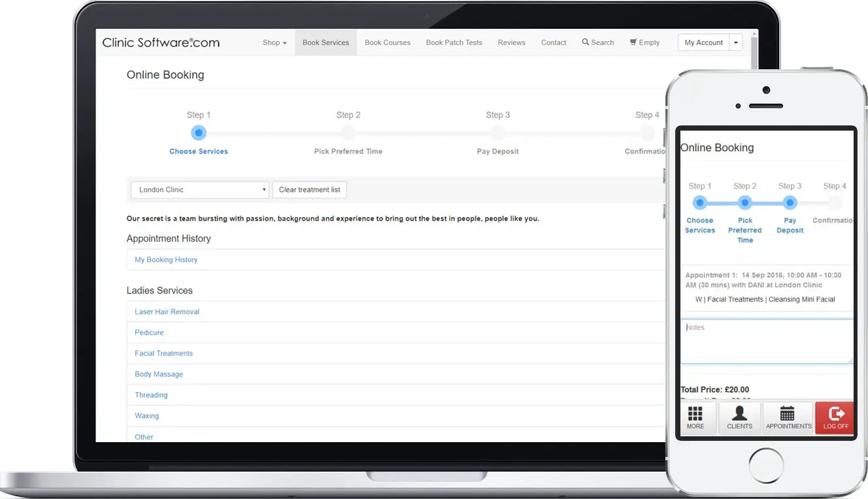Image resolution: width=868 pixels, height=499 pixels.
Task: Click into the Notes text field
Action: click(x=766, y=342)
